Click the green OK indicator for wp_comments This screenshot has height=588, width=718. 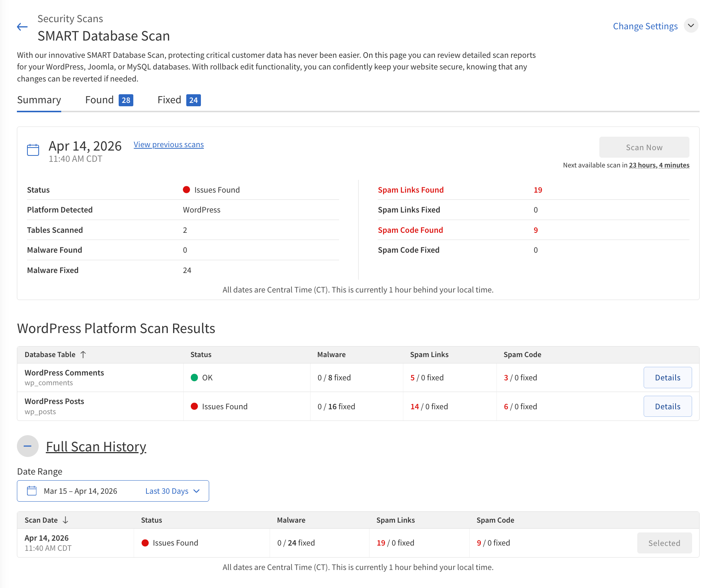[x=194, y=377]
